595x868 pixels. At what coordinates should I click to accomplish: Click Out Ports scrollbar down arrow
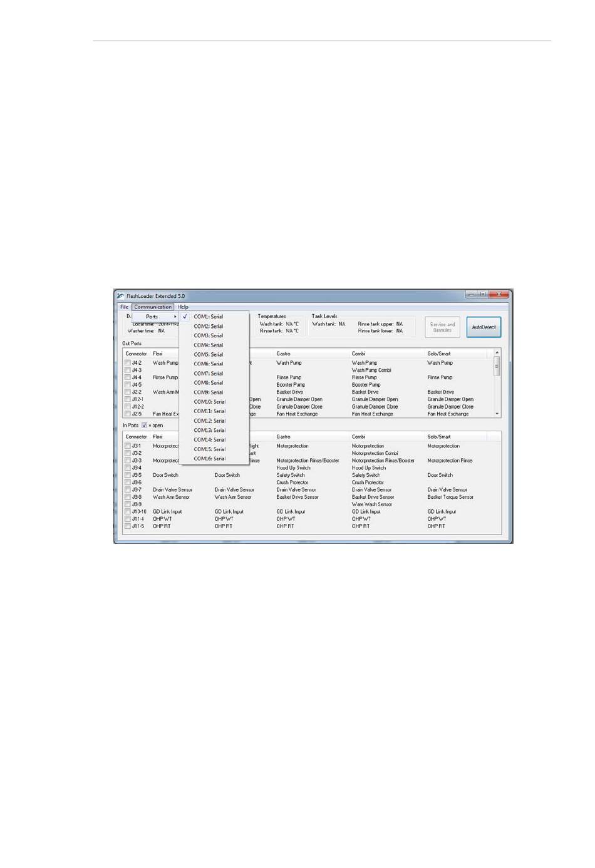pyautogui.click(x=497, y=414)
